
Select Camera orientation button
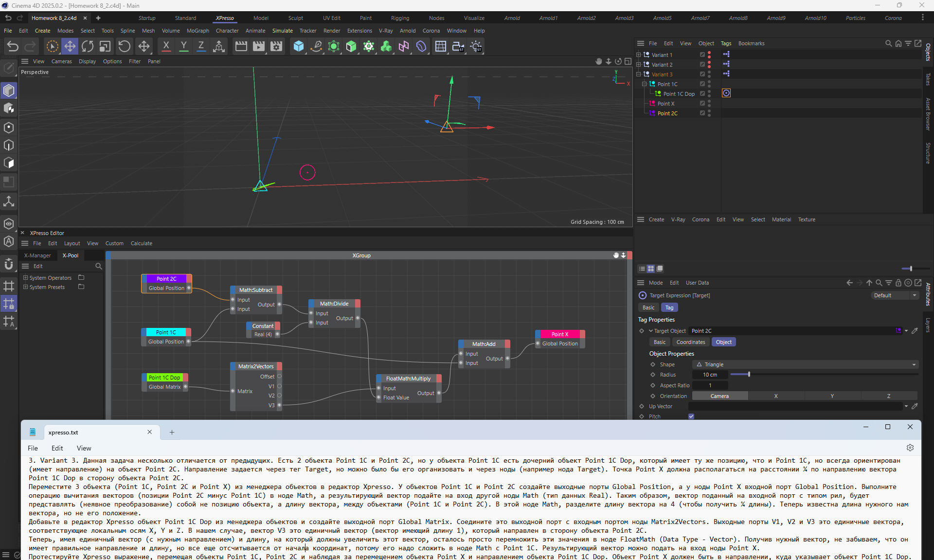pyautogui.click(x=719, y=396)
